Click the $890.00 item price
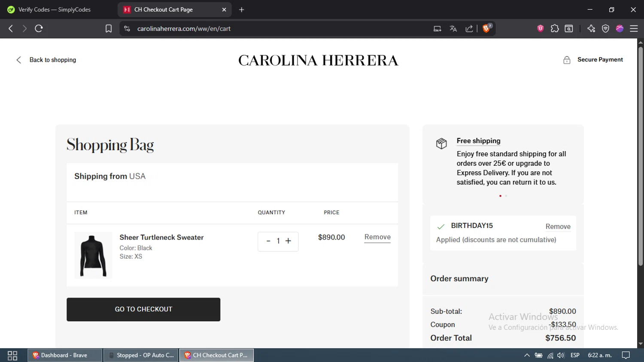The height and width of the screenshot is (362, 644). click(x=331, y=237)
